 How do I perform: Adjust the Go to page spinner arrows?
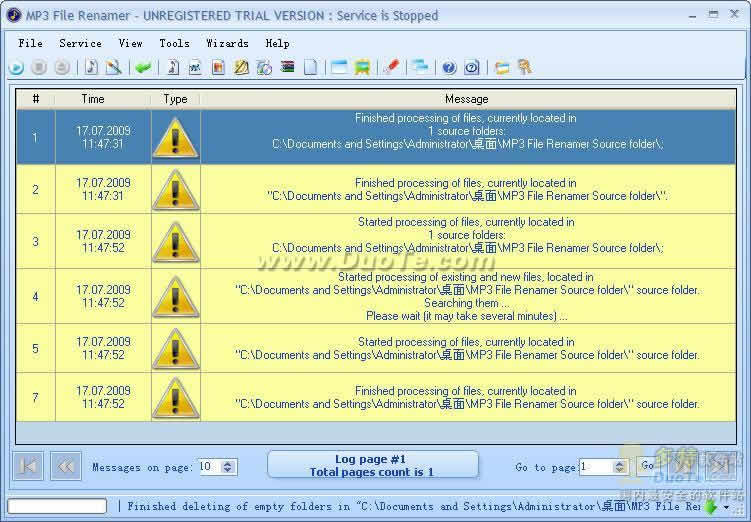click(x=620, y=466)
